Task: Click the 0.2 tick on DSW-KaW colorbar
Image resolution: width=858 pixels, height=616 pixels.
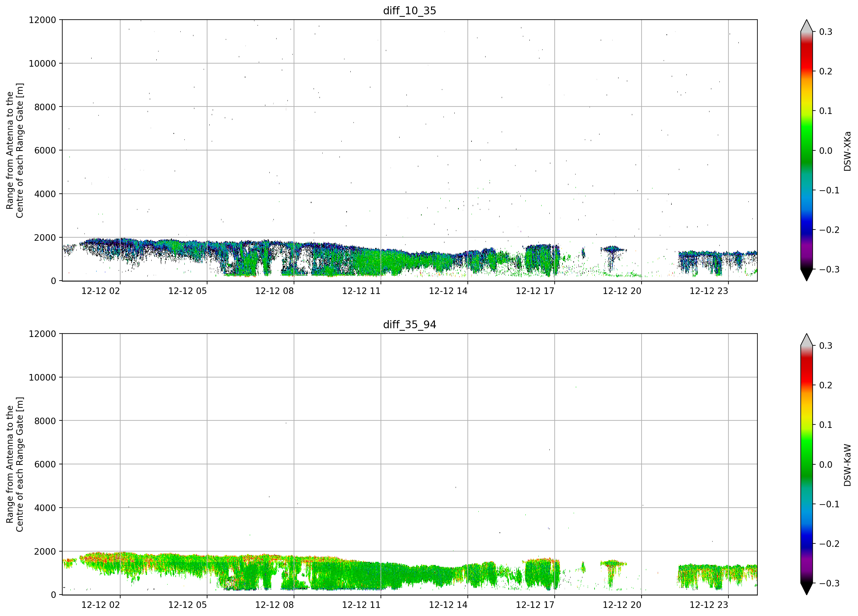Action: click(x=826, y=385)
